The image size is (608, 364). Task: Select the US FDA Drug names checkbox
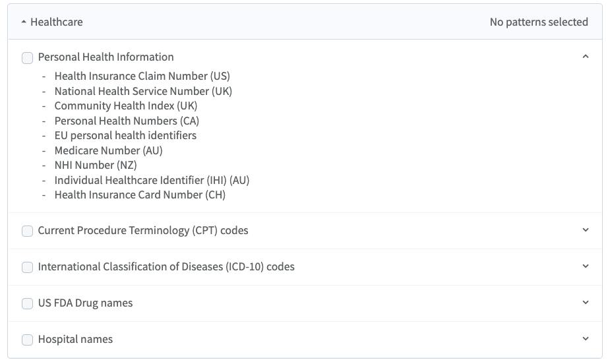[x=27, y=303]
